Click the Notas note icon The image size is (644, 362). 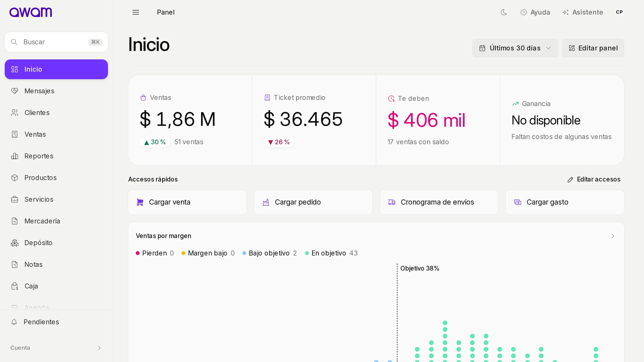point(15,264)
